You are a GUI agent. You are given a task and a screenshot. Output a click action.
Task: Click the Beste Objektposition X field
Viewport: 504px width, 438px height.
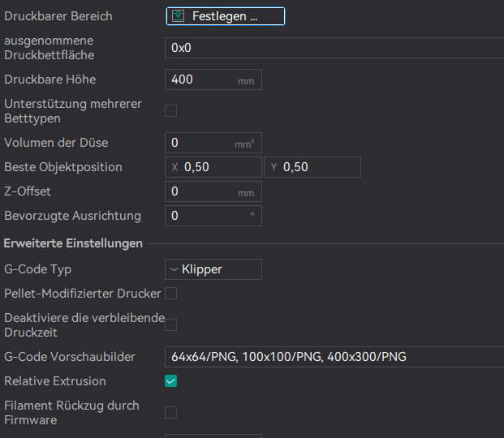[x=213, y=167]
